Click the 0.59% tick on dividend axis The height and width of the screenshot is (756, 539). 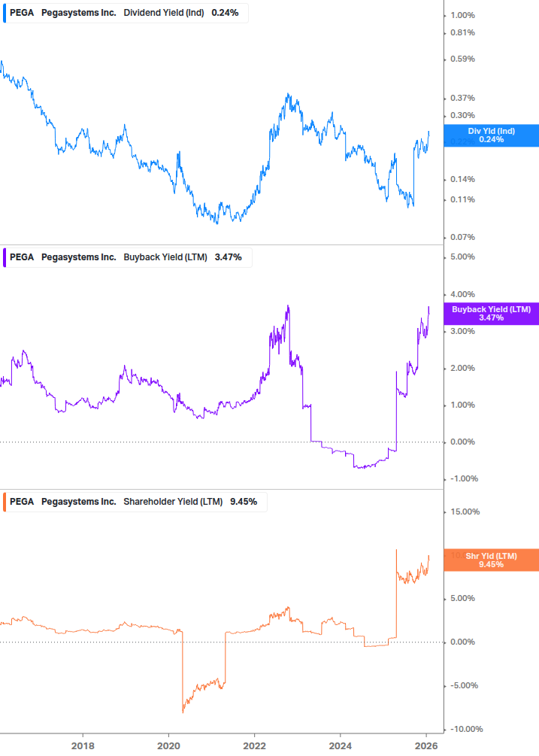tap(462, 59)
